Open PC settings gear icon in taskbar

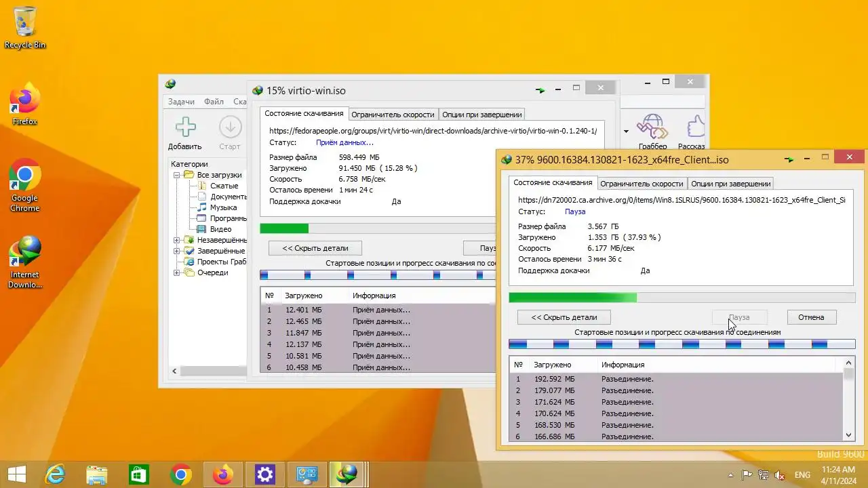(264, 474)
